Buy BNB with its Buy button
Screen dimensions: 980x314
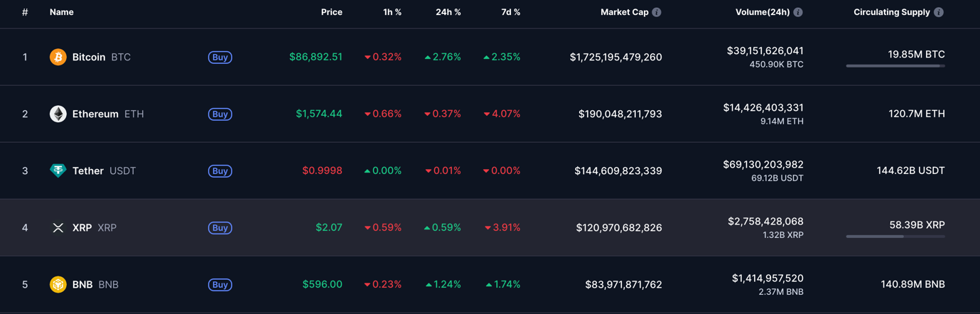tap(220, 284)
